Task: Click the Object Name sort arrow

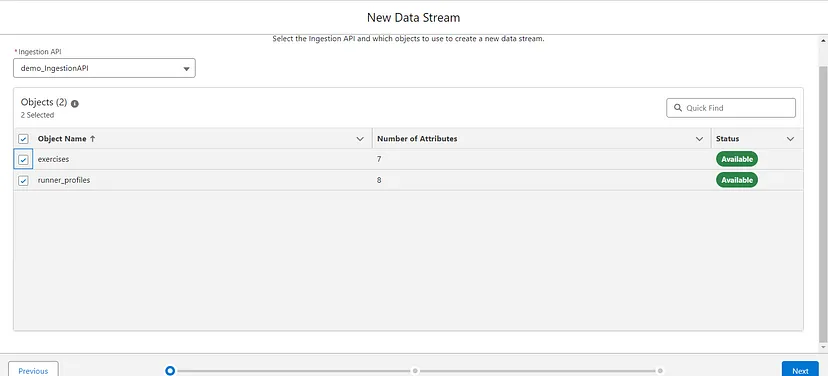Action: (93, 139)
